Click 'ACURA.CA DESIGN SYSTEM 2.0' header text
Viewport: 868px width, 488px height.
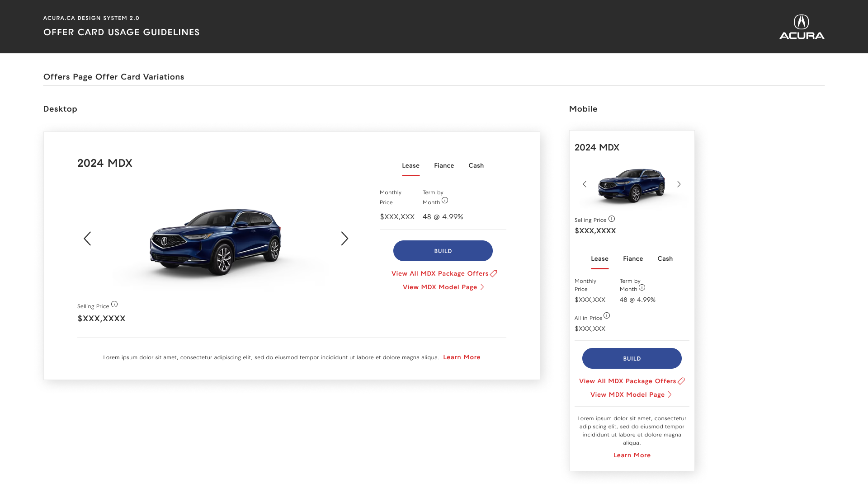[91, 18]
